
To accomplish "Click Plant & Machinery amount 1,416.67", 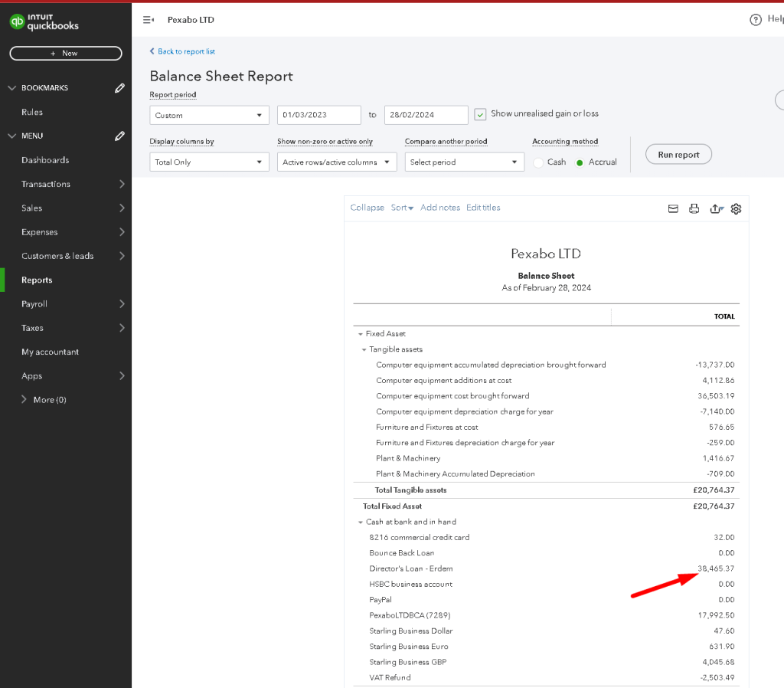I will pyautogui.click(x=718, y=458).
